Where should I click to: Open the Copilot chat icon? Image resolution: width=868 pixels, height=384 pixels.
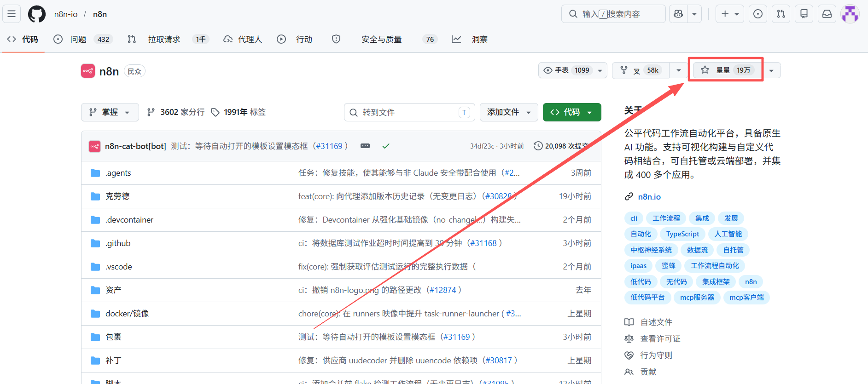pos(678,14)
